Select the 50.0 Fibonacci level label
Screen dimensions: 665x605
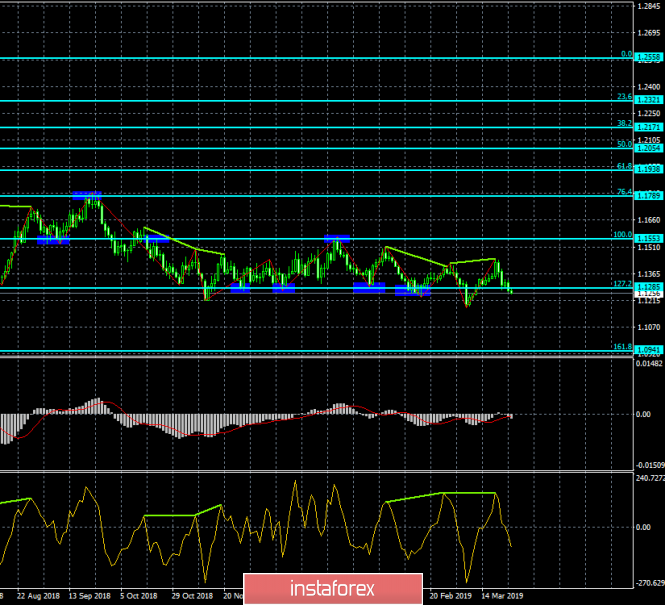point(622,144)
